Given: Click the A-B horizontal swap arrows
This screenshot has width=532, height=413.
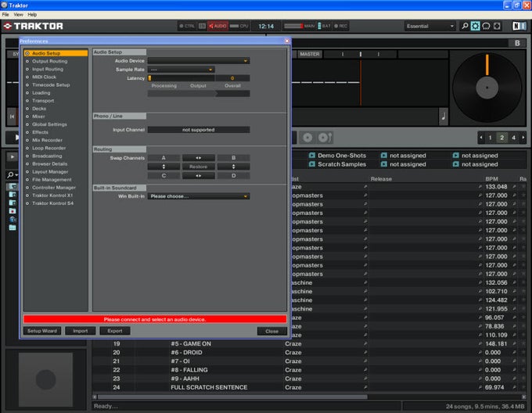Looking at the screenshot, I should (x=199, y=158).
